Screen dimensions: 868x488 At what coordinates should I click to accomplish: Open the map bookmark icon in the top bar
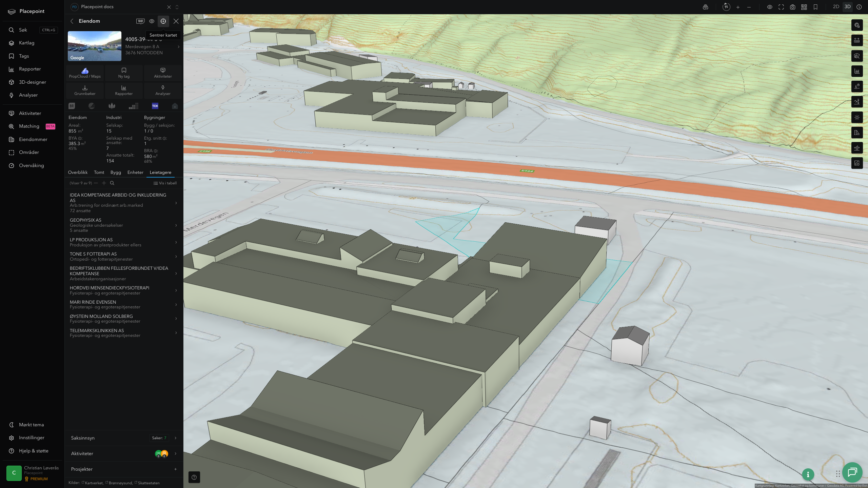coord(815,7)
